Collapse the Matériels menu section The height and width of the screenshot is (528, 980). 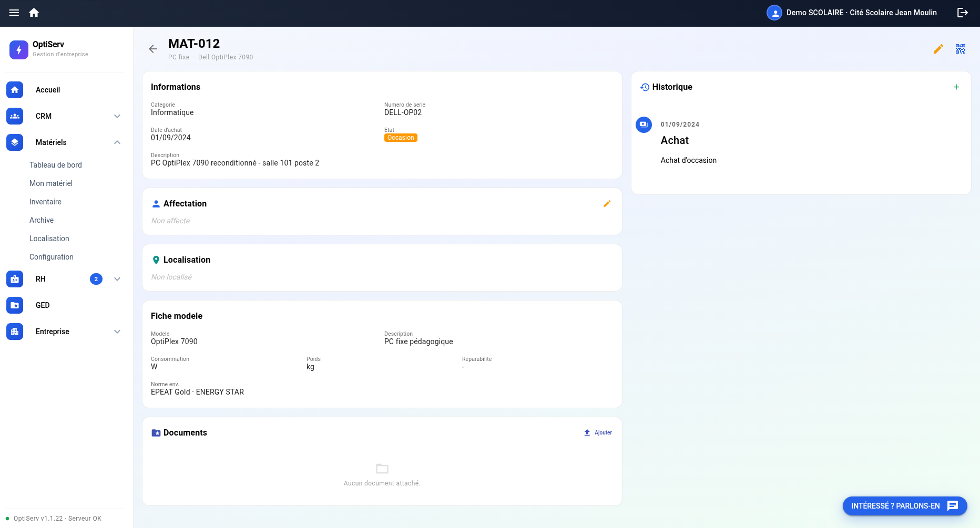(117, 142)
